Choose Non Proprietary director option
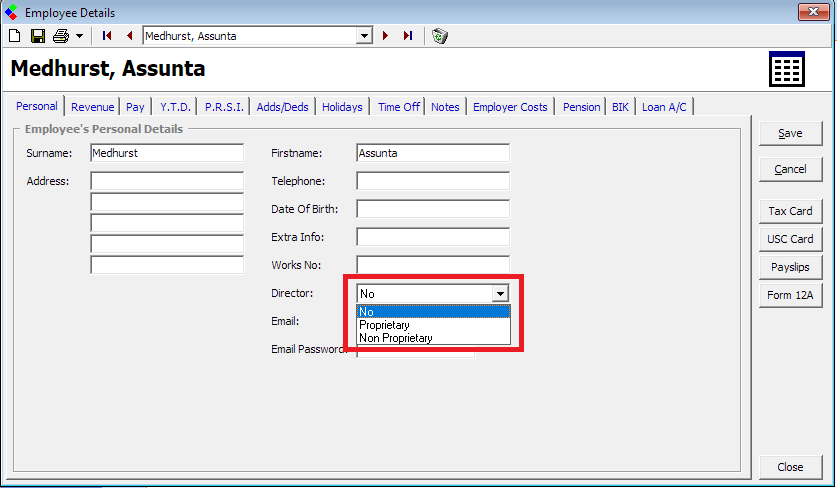Viewport: 837px width, 488px height. point(396,338)
